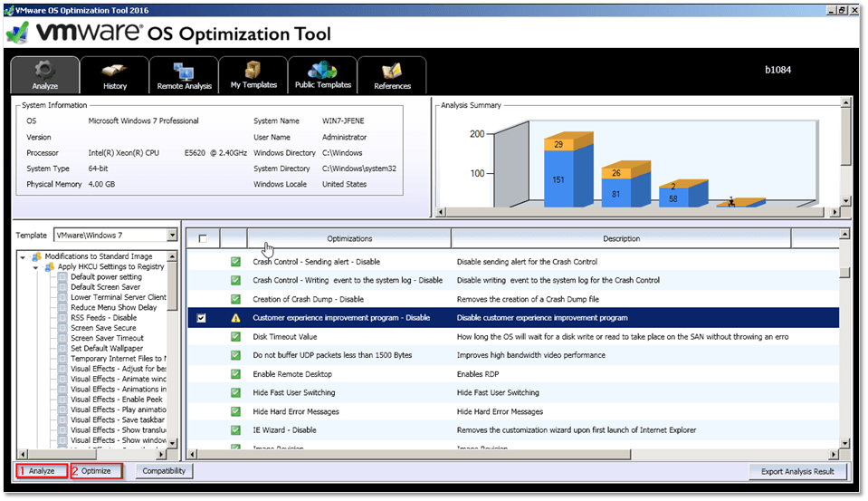Click icon next to Default Screen Saver
Viewport: 868px width, 501px height.
pyautogui.click(x=62, y=287)
